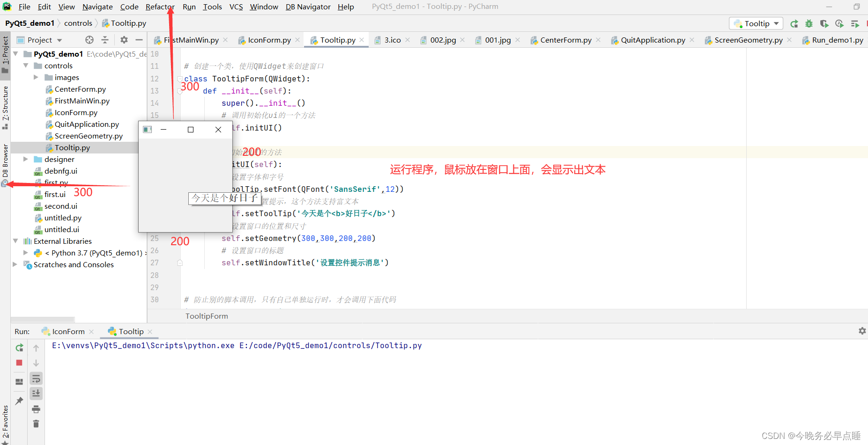Click the up arrow in Run console
The width and height of the screenshot is (868, 445).
point(36,348)
